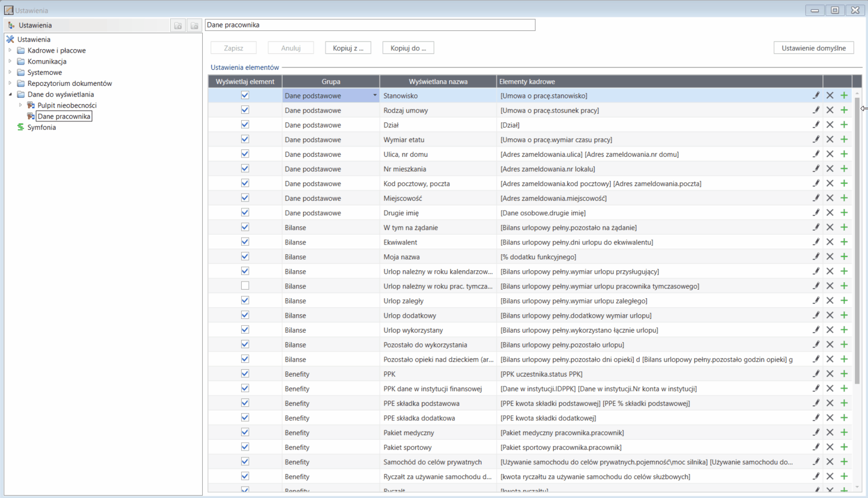Image resolution: width=868 pixels, height=498 pixels.
Task: Enable Urlop należny w roku prac. tymczasowego checkbox
Action: (x=245, y=286)
